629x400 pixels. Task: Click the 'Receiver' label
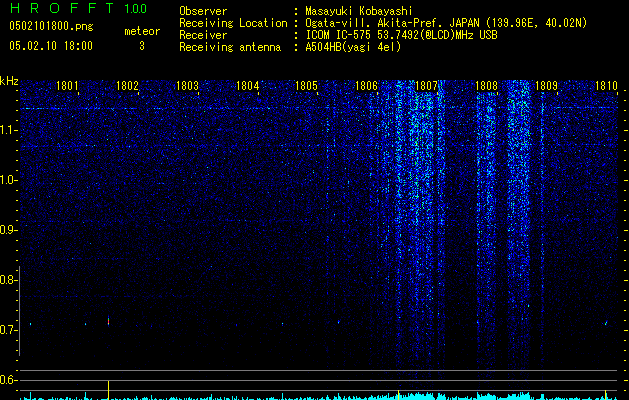tap(203, 35)
